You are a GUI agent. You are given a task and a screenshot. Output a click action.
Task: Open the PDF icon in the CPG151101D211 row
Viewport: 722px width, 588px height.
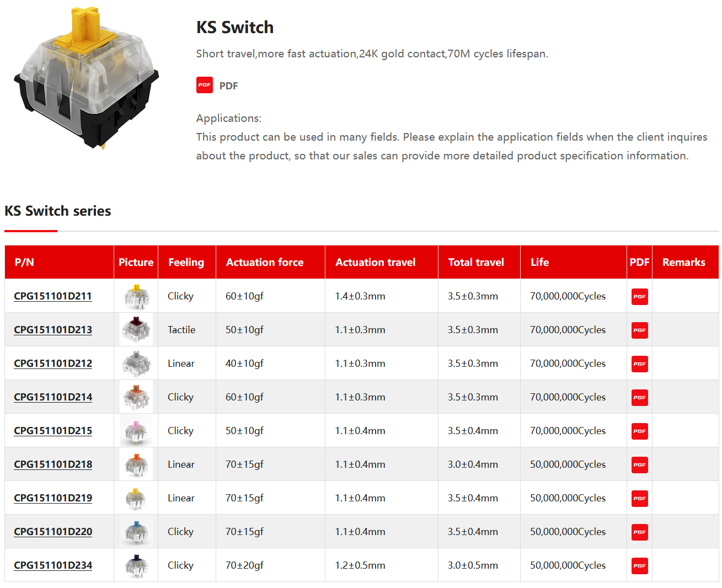point(639,297)
